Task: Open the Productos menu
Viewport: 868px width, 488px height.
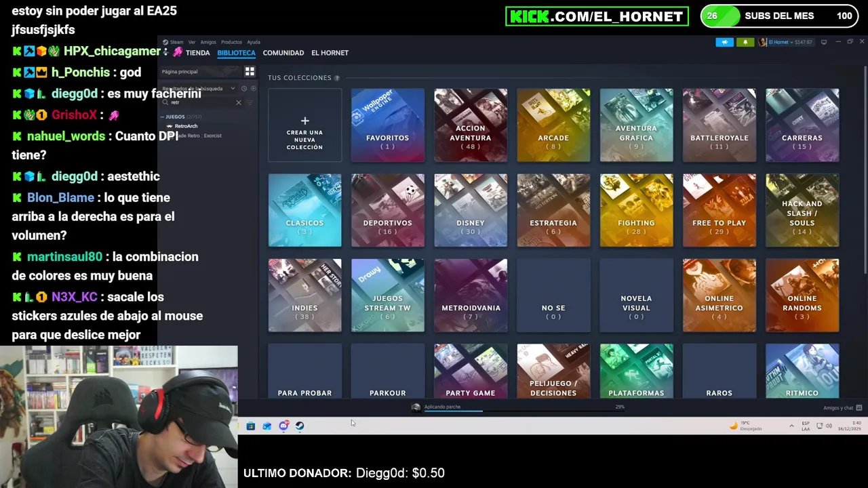Action: [x=231, y=42]
